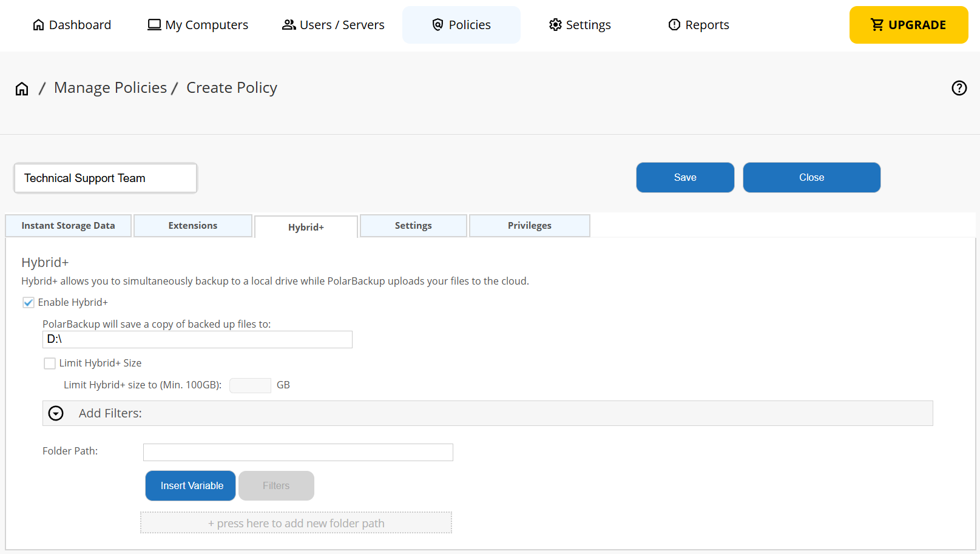The image size is (980, 554).
Task: Click the Insert Variable button
Action: (190, 485)
